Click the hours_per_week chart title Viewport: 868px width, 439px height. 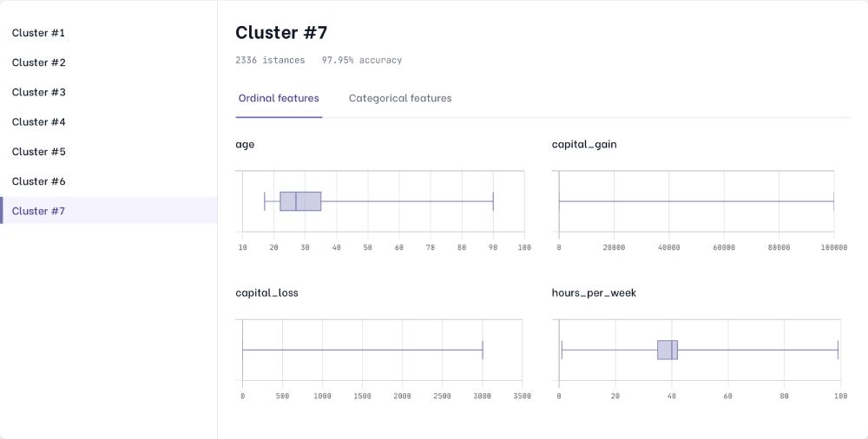click(x=594, y=293)
